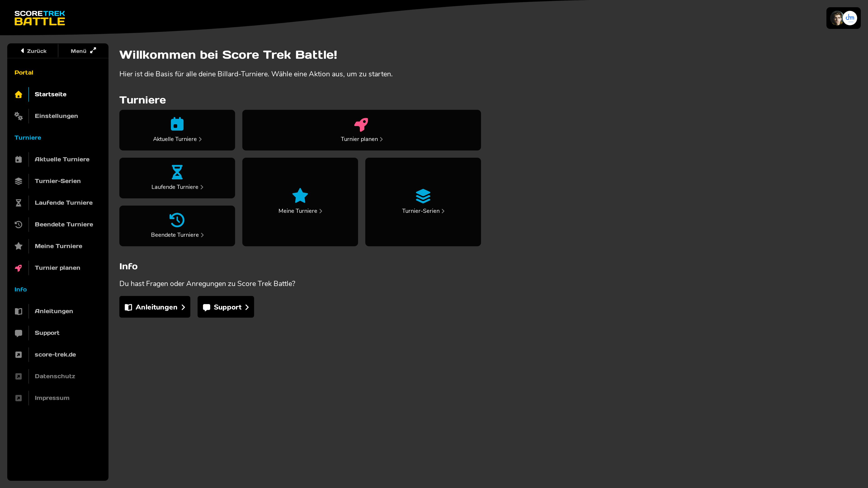868x488 pixels.
Task: Click the Anleitungen button in Info section
Action: point(155,307)
